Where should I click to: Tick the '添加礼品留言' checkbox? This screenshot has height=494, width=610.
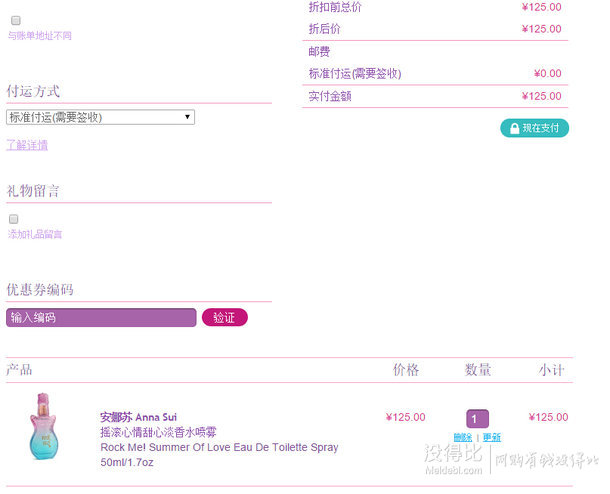point(14,219)
